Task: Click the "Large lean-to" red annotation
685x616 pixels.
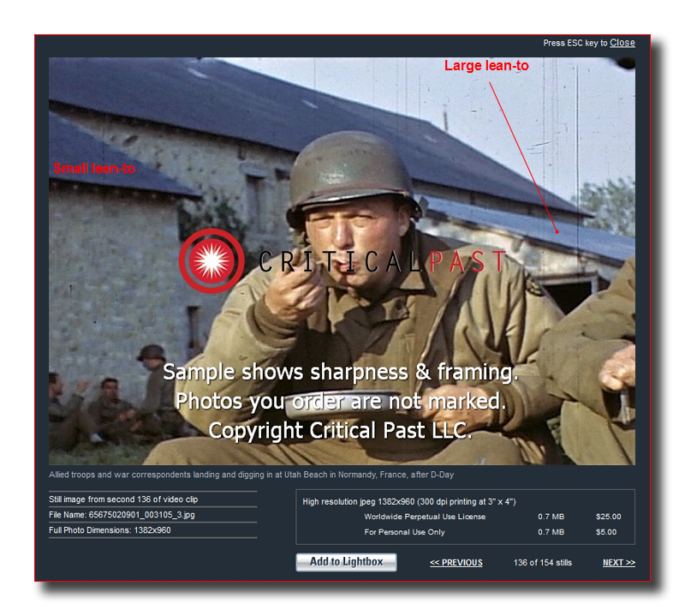Action: pyautogui.click(x=485, y=66)
